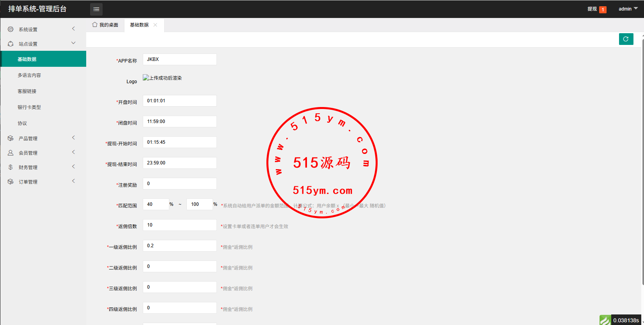Expand the 系统设置 menu chevron
This screenshot has height=325, width=644.
click(x=73, y=29)
